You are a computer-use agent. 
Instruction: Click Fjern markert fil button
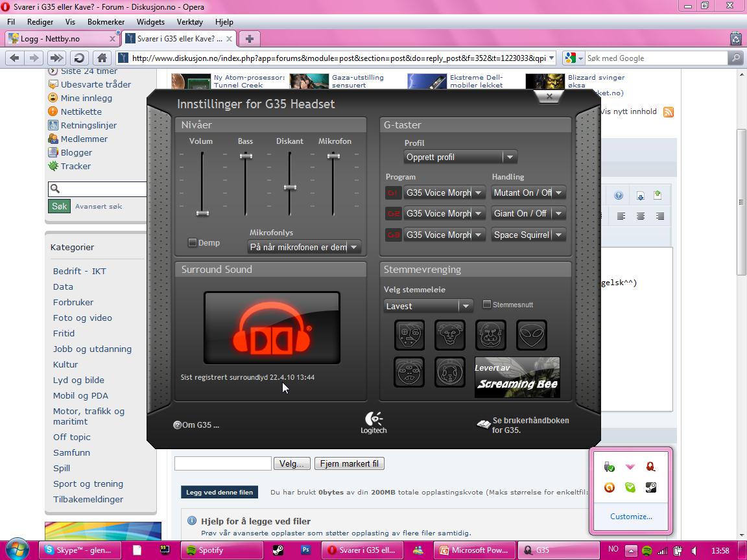pyautogui.click(x=350, y=463)
